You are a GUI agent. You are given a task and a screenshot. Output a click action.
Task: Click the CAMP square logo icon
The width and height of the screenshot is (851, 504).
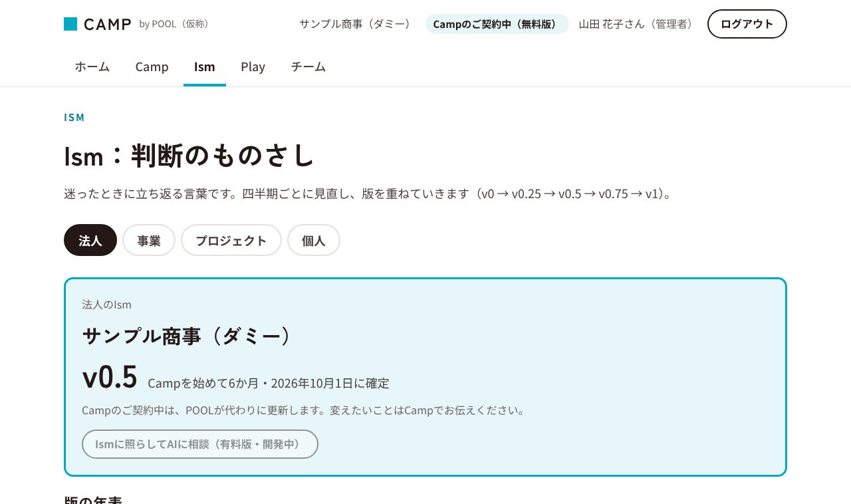(x=70, y=24)
